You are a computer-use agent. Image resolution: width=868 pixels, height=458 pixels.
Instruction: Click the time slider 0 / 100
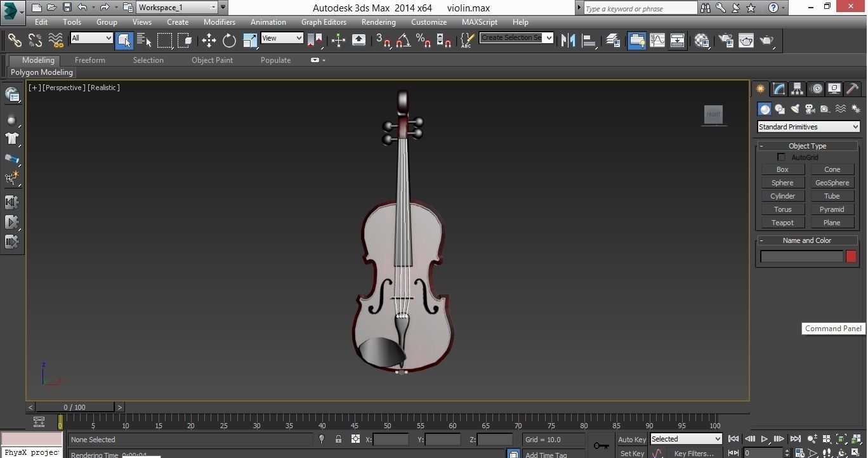(x=75, y=407)
